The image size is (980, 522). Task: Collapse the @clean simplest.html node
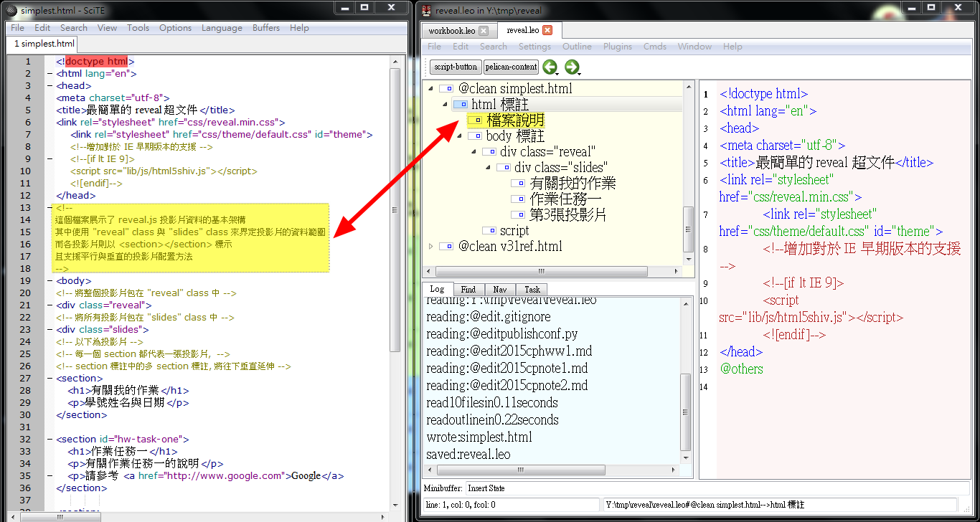[430, 88]
